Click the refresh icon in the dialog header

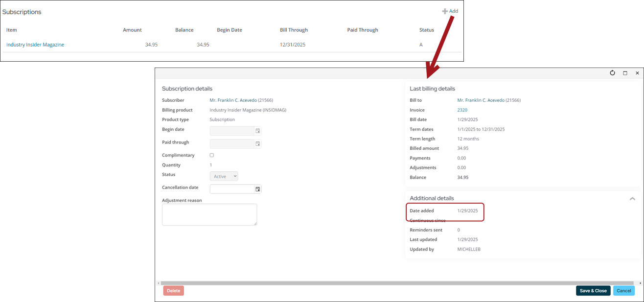(x=612, y=73)
